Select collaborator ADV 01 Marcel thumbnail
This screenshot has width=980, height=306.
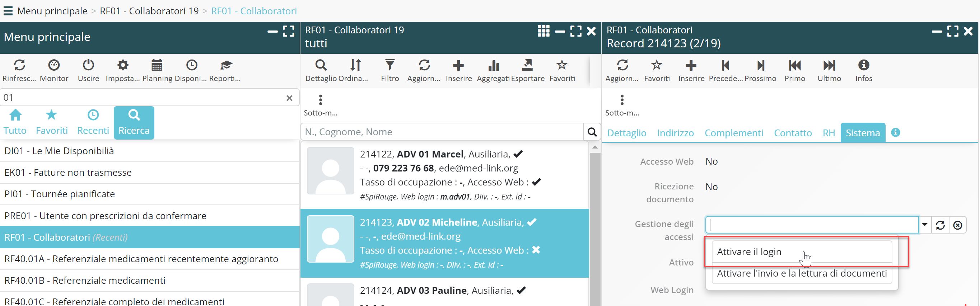click(x=330, y=171)
